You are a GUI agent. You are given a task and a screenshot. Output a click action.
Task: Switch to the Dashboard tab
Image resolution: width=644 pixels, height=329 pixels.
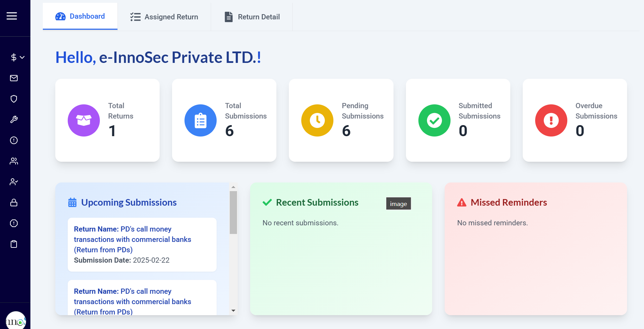pos(80,16)
